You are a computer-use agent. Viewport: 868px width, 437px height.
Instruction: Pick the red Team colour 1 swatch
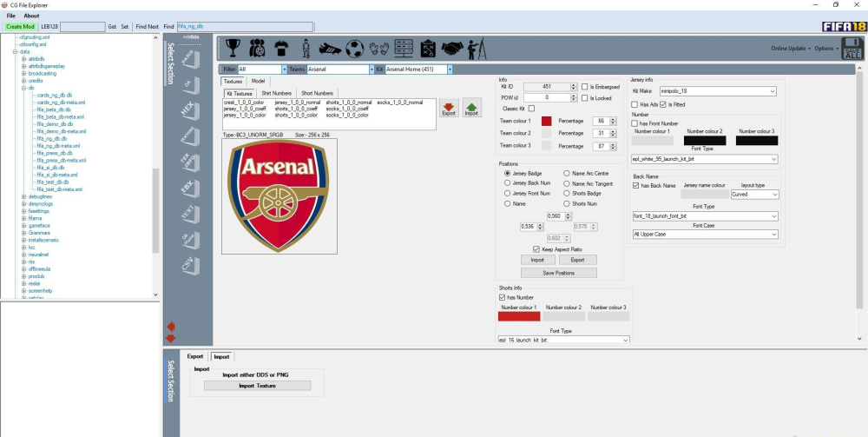point(546,122)
